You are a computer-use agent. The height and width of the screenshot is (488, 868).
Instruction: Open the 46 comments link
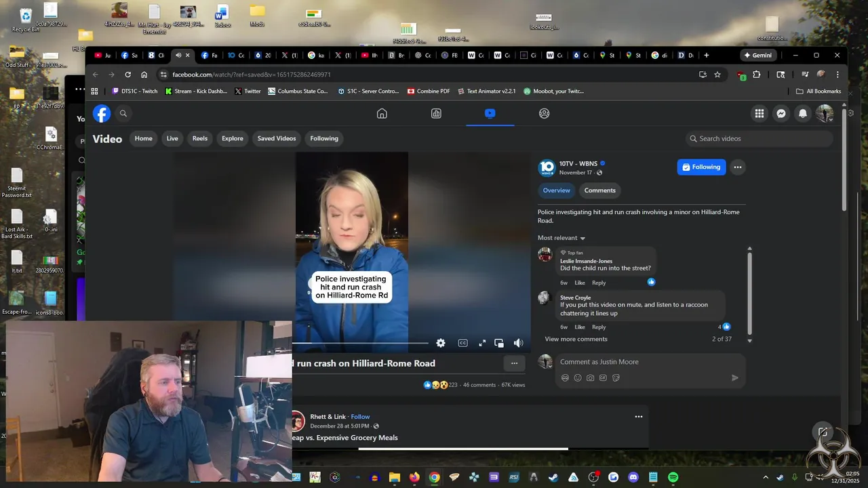(x=479, y=385)
